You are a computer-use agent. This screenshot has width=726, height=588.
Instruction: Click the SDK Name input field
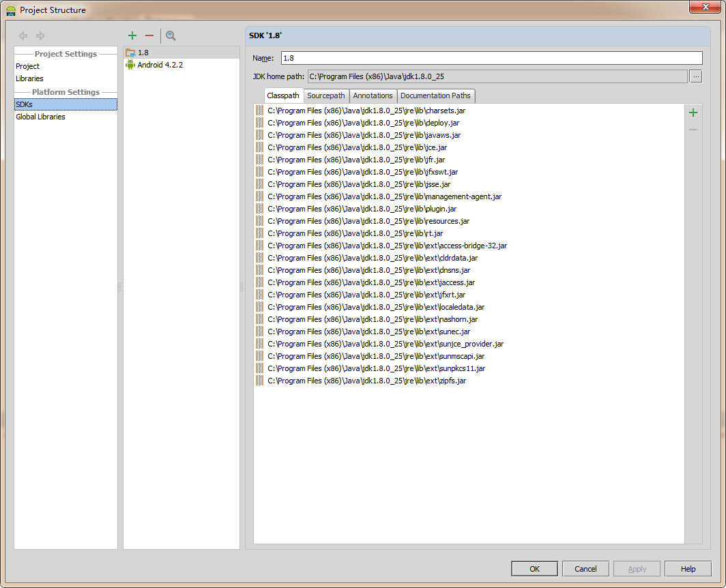click(492, 58)
